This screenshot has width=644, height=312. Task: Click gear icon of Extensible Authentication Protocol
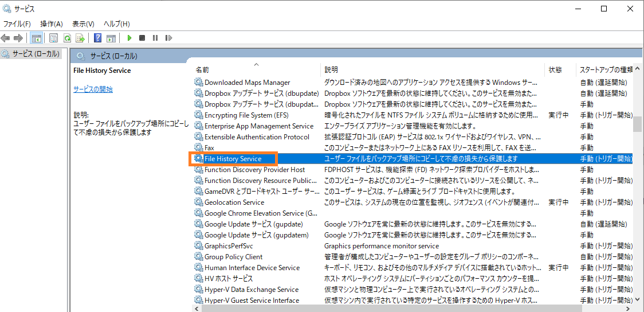[199, 136]
